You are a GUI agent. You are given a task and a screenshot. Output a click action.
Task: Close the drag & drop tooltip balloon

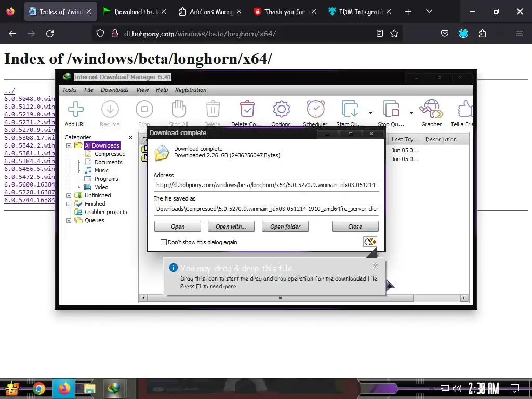pos(375,266)
